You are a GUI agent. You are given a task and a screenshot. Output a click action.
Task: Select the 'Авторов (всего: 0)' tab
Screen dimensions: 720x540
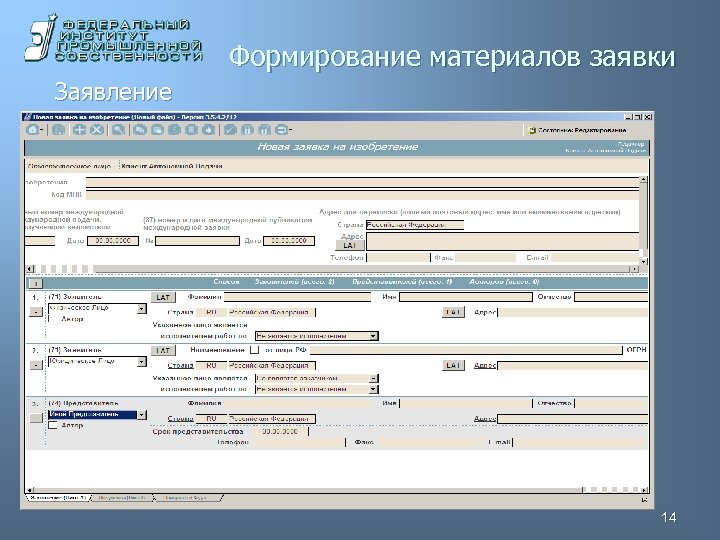coord(504,281)
